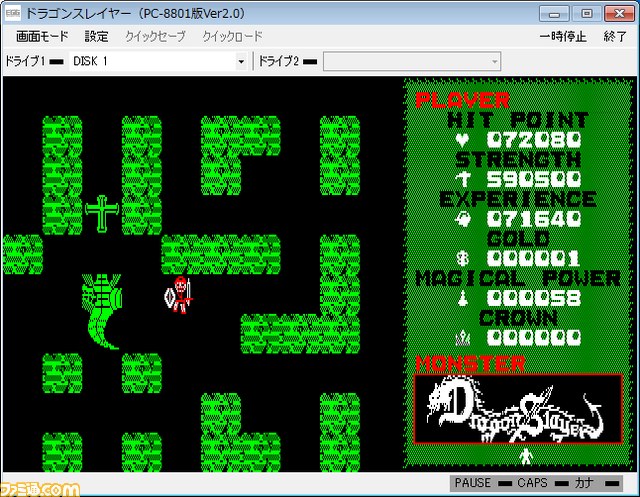Click the PAUSE status indicator
The image size is (640, 497).
(x=482, y=483)
